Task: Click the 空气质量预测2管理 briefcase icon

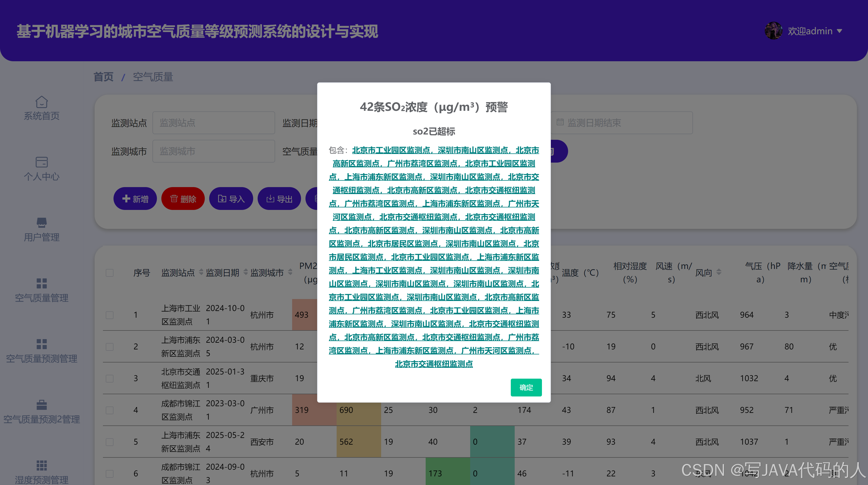Action: pos(41,405)
